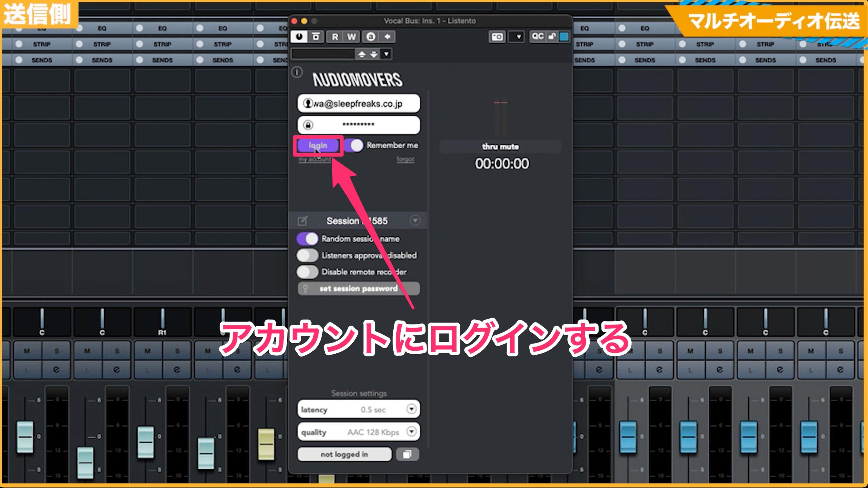Open the quality AAC 128 Kbps dropdown

pos(359,432)
